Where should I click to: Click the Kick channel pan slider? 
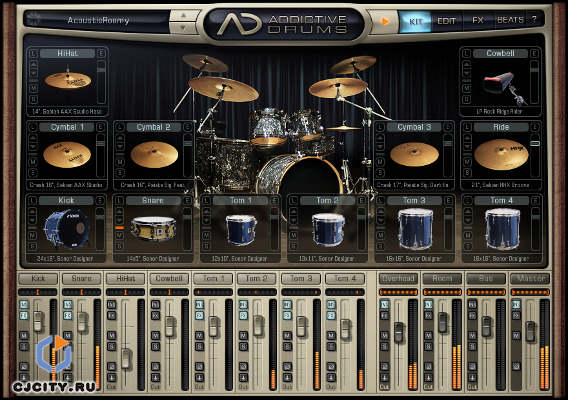coord(38,292)
